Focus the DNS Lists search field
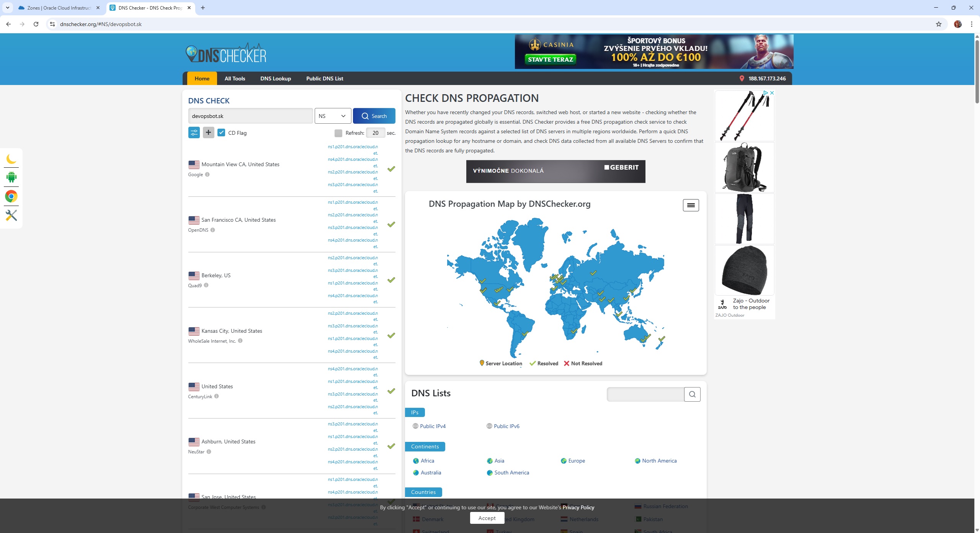 click(x=645, y=394)
